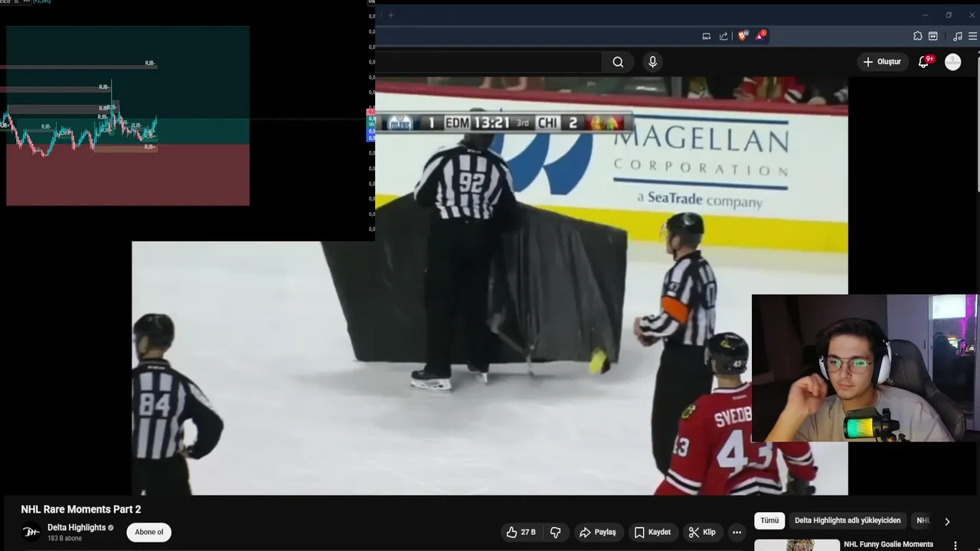Click media control music note icon

click(957, 36)
